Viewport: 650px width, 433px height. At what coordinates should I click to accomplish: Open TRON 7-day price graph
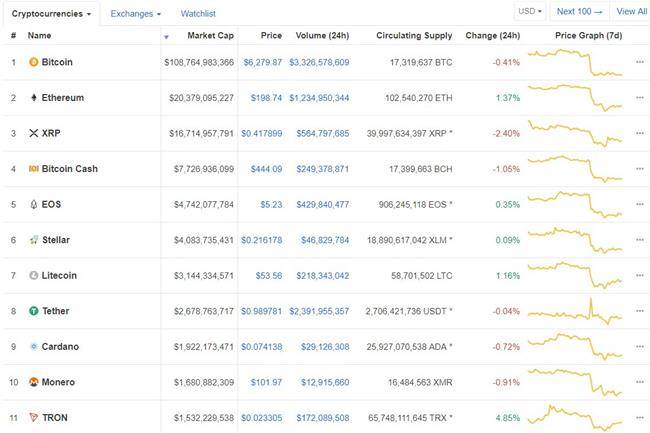tap(575, 417)
